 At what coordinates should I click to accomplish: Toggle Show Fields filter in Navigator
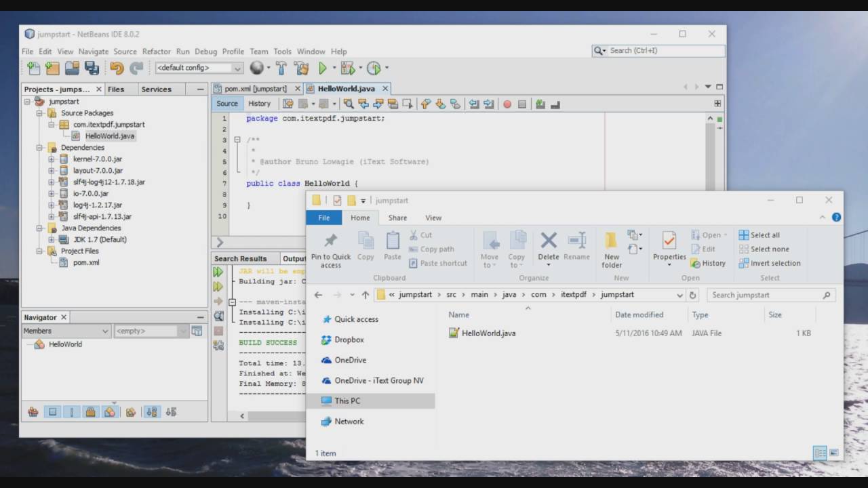coord(52,411)
